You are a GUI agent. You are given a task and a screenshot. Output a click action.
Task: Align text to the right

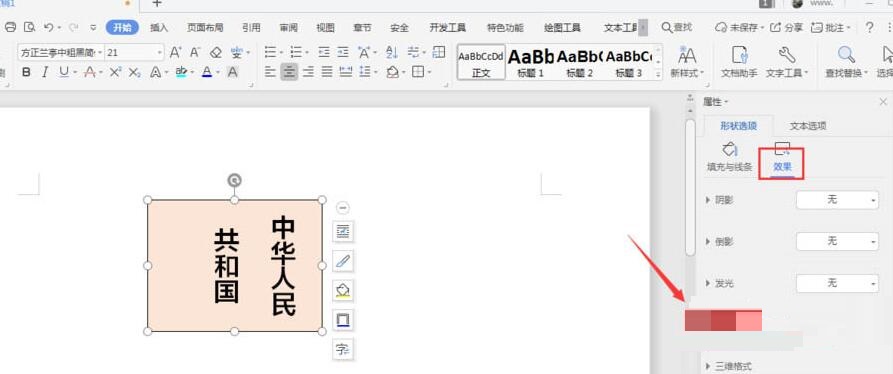pyautogui.click(x=308, y=72)
